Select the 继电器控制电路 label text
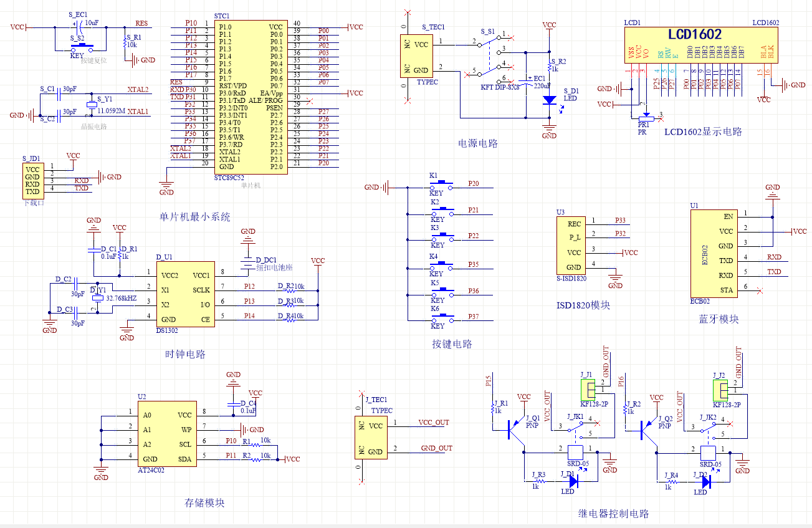The image size is (812, 528). tap(613, 514)
